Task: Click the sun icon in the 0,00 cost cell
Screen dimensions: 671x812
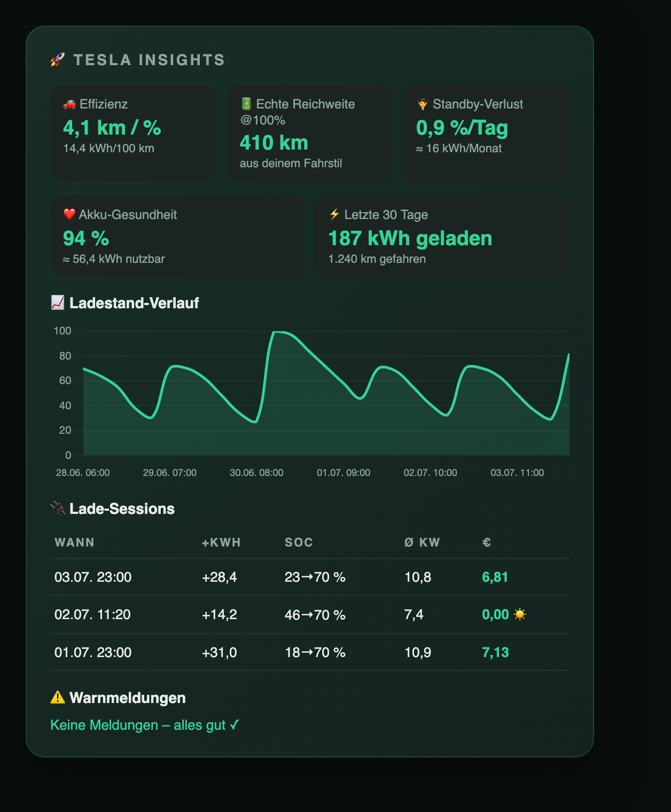Action: (520, 614)
